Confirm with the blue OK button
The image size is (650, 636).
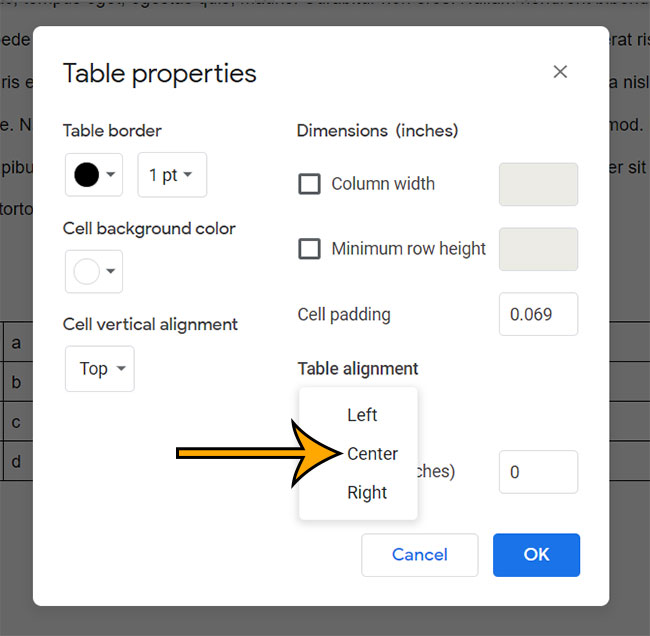(536, 555)
